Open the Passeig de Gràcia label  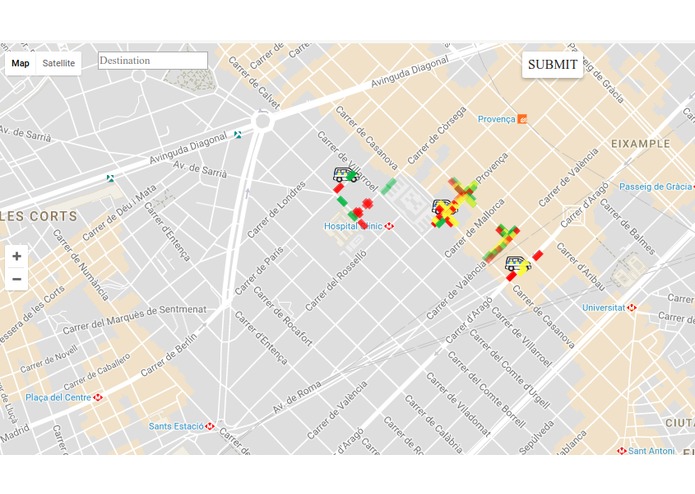click(655, 187)
